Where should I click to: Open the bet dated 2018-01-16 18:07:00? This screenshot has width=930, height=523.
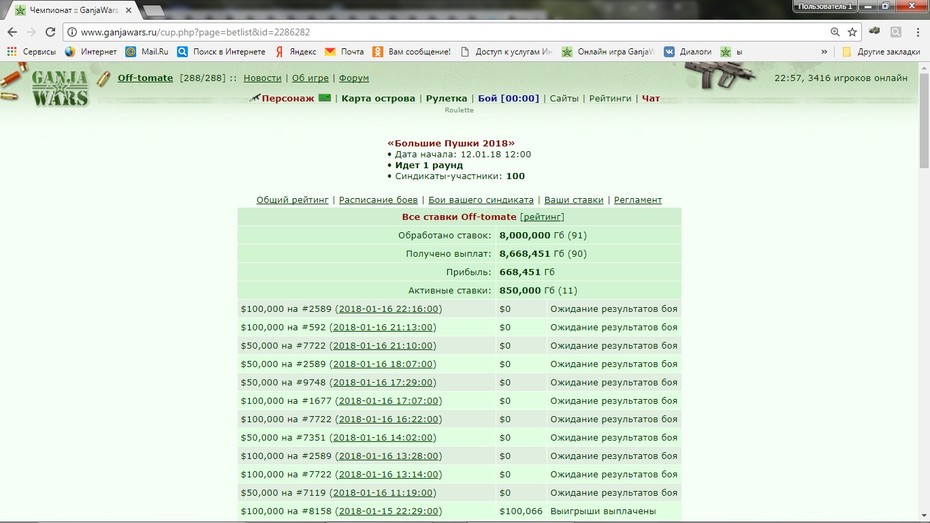point(383,364)
